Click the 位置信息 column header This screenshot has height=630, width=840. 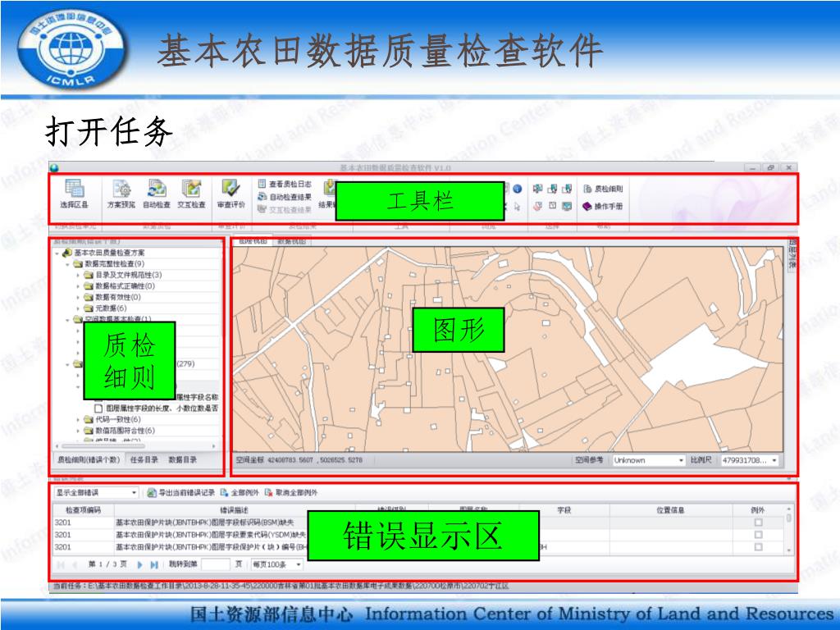[x=671, y=510]
